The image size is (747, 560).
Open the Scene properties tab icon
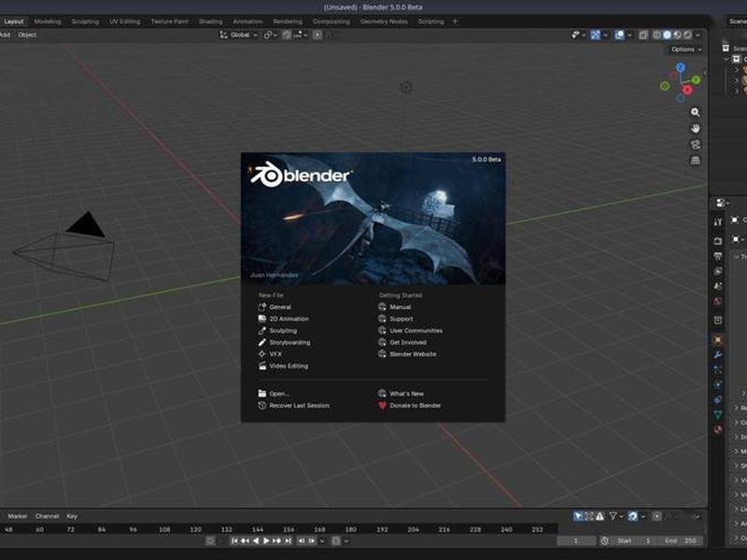tap(718, 287)
